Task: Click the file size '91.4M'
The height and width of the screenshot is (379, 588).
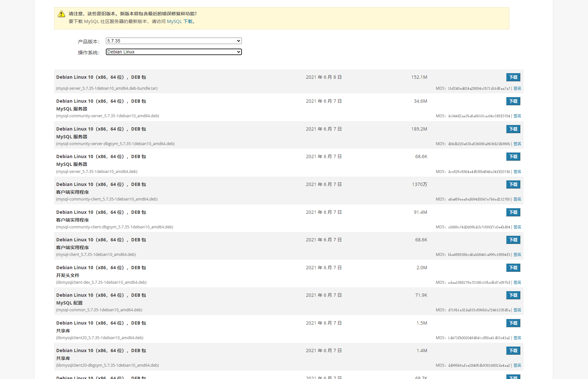Action: point(421,212)
